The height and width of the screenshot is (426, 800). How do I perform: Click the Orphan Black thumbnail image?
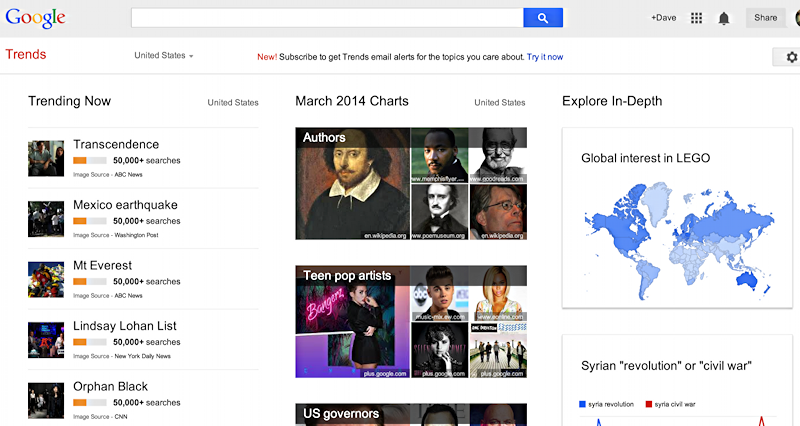click(x=46, y=400)
